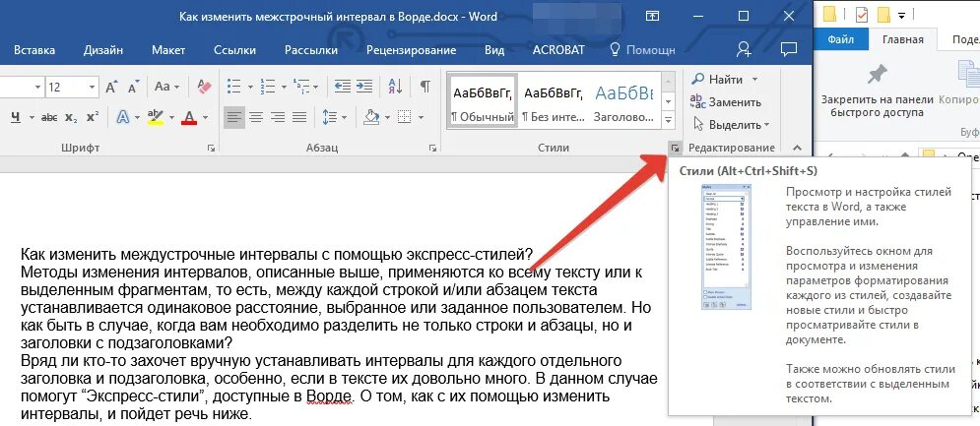Toggle underline (Ч) formatting

15,117
